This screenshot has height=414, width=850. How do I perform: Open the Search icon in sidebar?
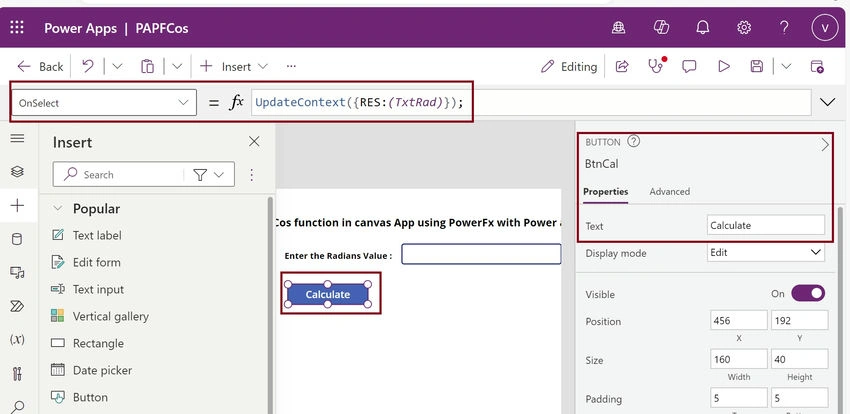coord(17,406)
